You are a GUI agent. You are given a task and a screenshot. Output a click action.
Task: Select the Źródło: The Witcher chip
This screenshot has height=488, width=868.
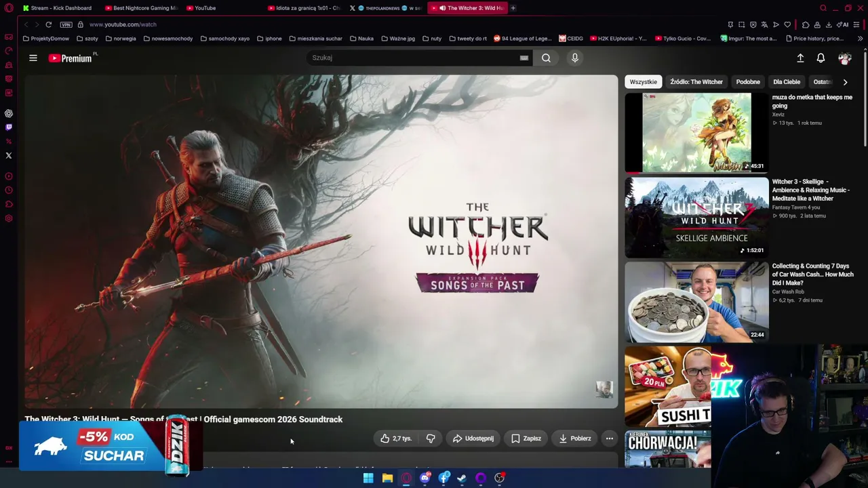point(696,82)
